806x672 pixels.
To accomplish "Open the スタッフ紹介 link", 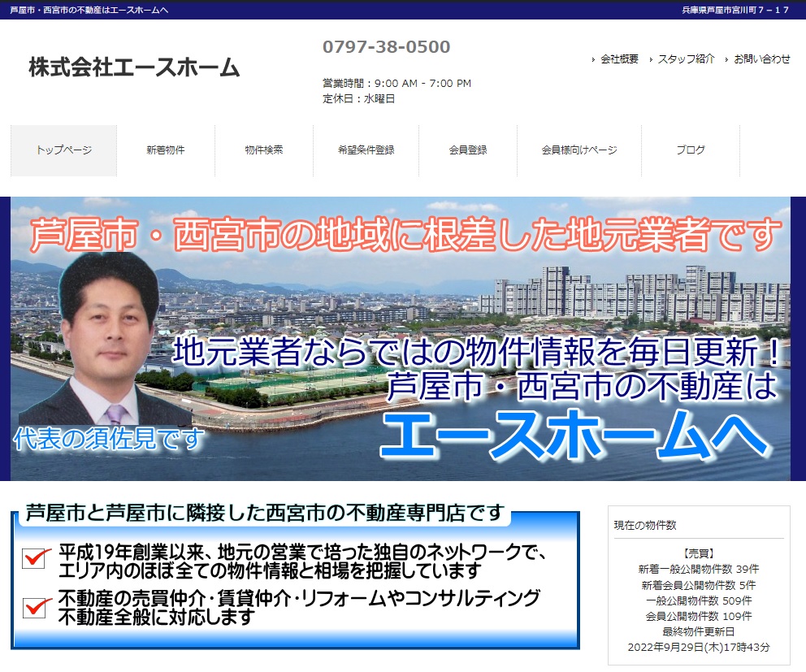I will pyautogui.click(x=687, y=59).
